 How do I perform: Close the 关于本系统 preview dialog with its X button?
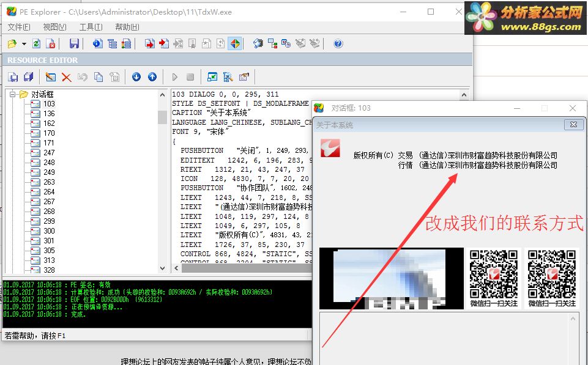pyautogui.click(x=573, y=124)
